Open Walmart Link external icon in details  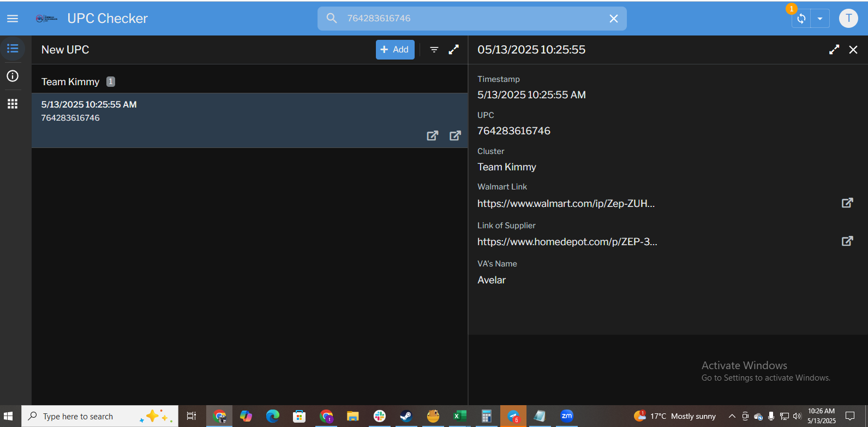tap(847, 203)
